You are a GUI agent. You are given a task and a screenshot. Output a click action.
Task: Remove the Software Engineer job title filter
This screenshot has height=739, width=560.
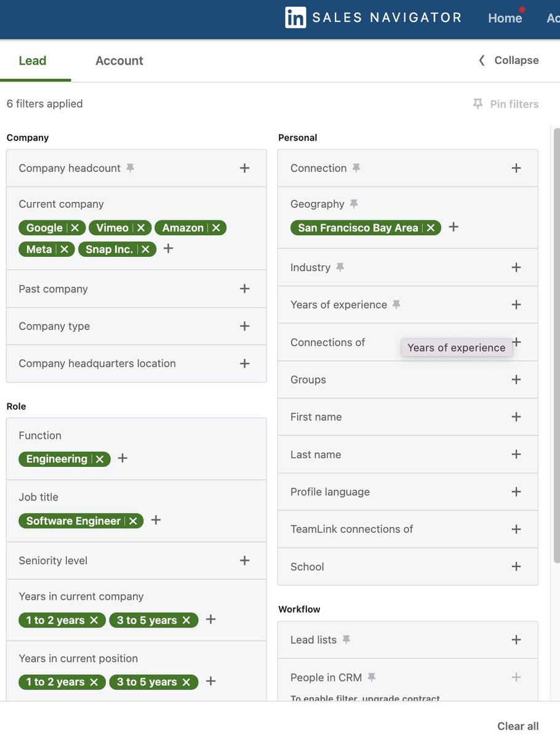(x=133, y=521)
